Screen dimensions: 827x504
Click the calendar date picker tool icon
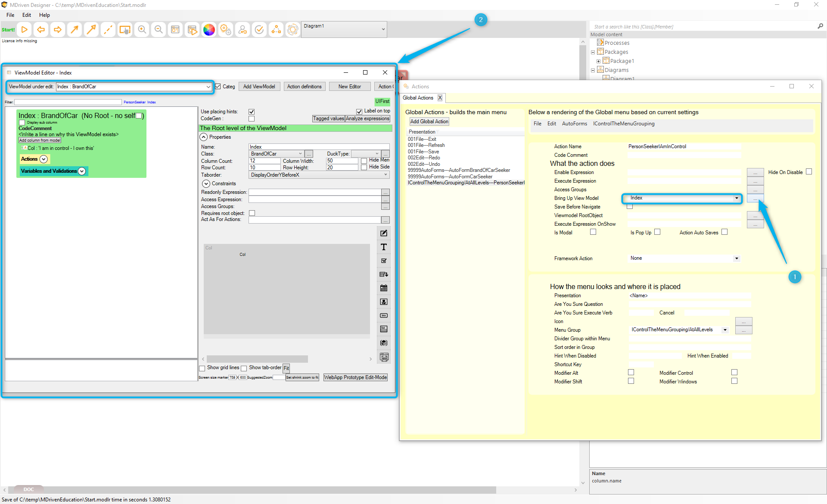click(383, 288)
